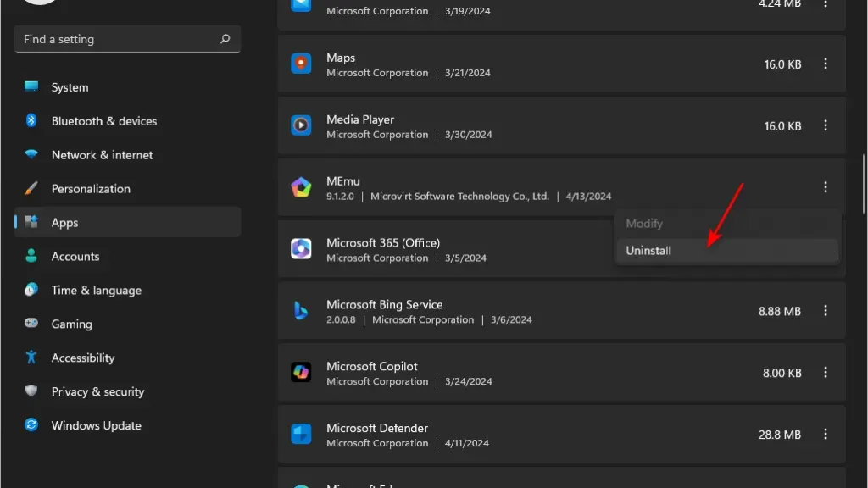Viewport: 868px width, 488px height.
Task: Click the 28.8 MB size value
Action: point(780,435)
